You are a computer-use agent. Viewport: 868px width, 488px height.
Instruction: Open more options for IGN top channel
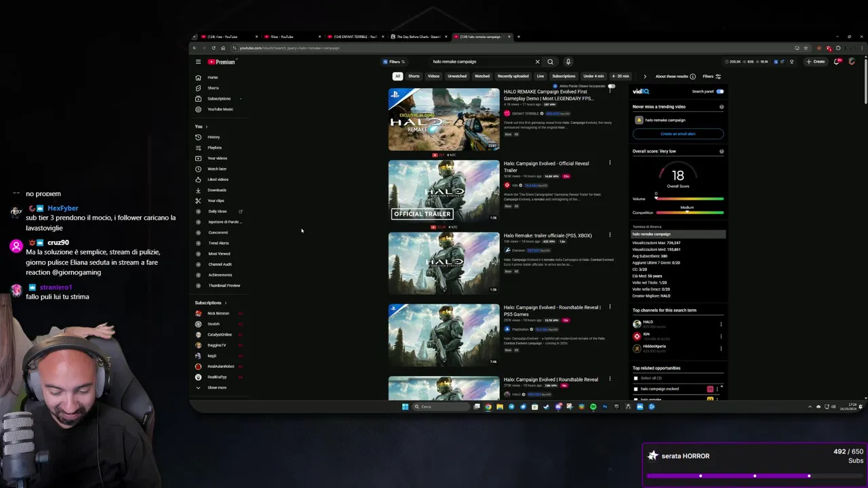click(x=721, y=336)
